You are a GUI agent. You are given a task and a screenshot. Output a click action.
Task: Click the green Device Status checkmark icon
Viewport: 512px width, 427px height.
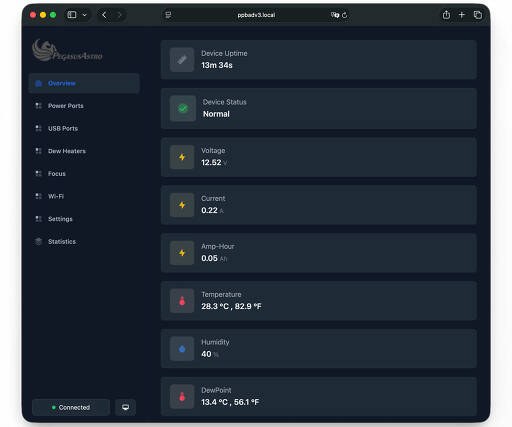(183, 108)
